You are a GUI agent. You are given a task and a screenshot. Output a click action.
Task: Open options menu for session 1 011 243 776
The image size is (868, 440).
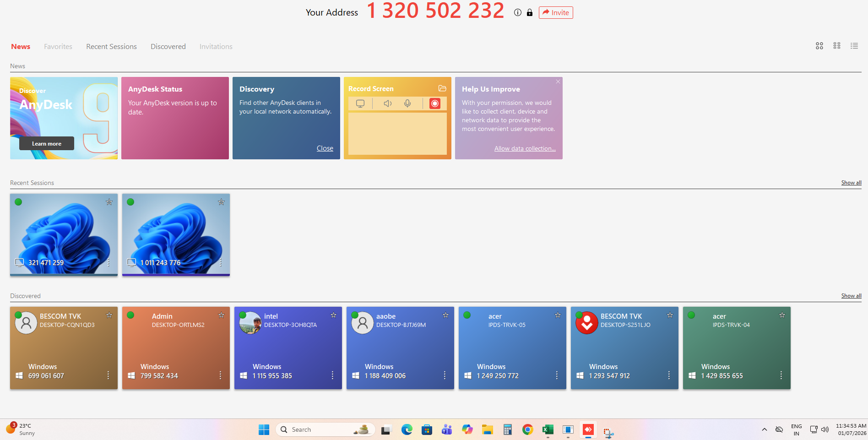[x=221, y=262]
